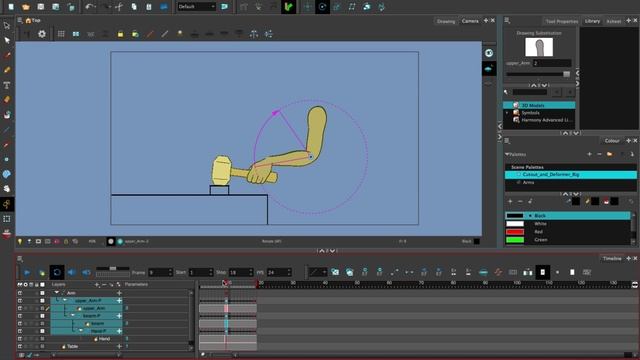The width and height of the screenshot is (640, 360).
Task: Switch to the Camera view tab
Action: pyautogui.click(x=470, y=21)
